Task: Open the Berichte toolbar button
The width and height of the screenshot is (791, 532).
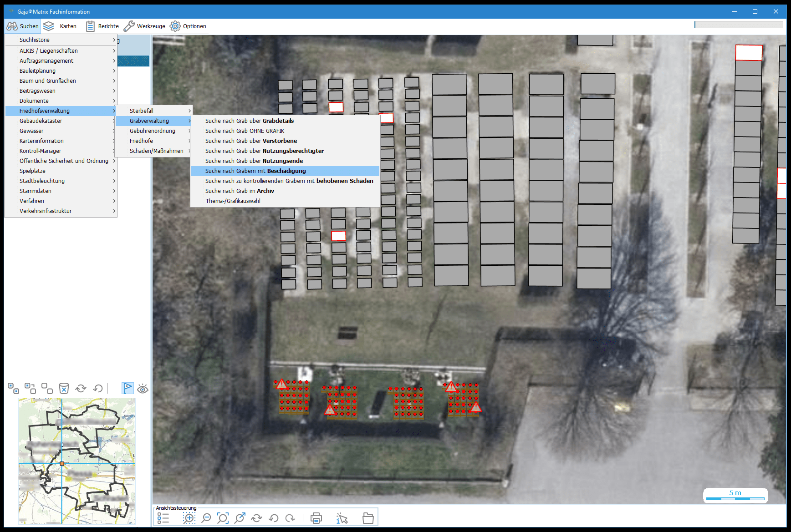Action: click(x=102, y=26)
